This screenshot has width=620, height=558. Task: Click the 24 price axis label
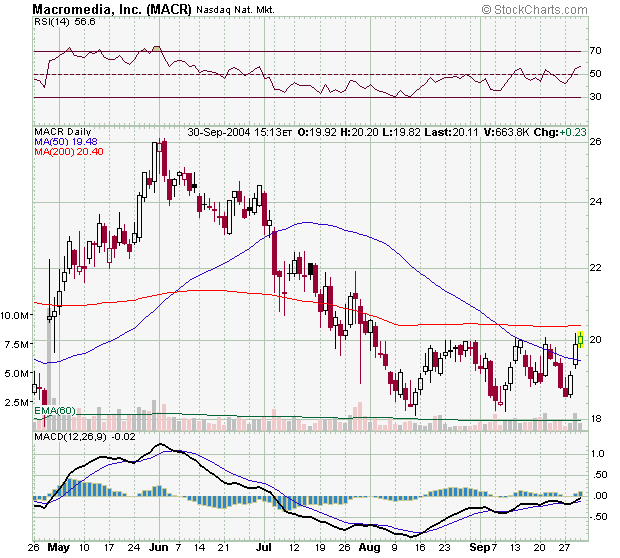click(x=595, y=202)
